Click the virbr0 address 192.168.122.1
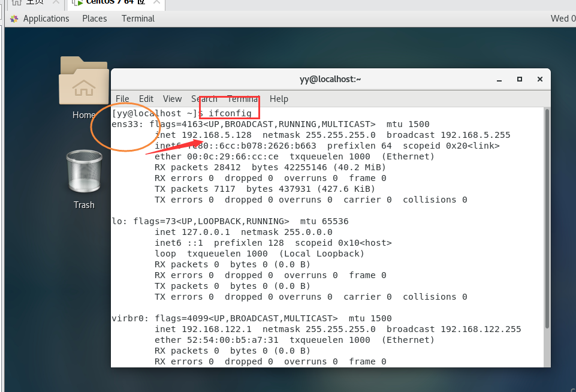This screenshot has width=576, height=392. point(217,329)
